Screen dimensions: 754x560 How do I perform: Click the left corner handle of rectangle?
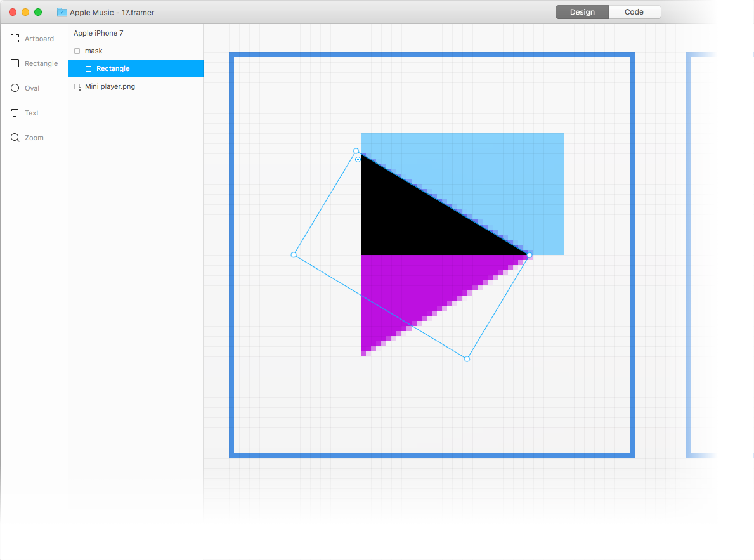tap(294, 254)
